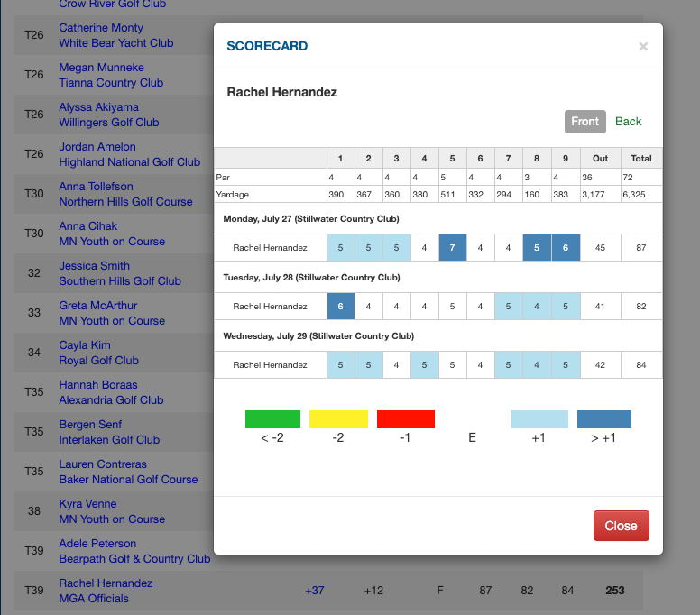The height and width of the screenshot is (615, 700).
Task: Open Interlaken Golf Club link
Action: (109, 440)
